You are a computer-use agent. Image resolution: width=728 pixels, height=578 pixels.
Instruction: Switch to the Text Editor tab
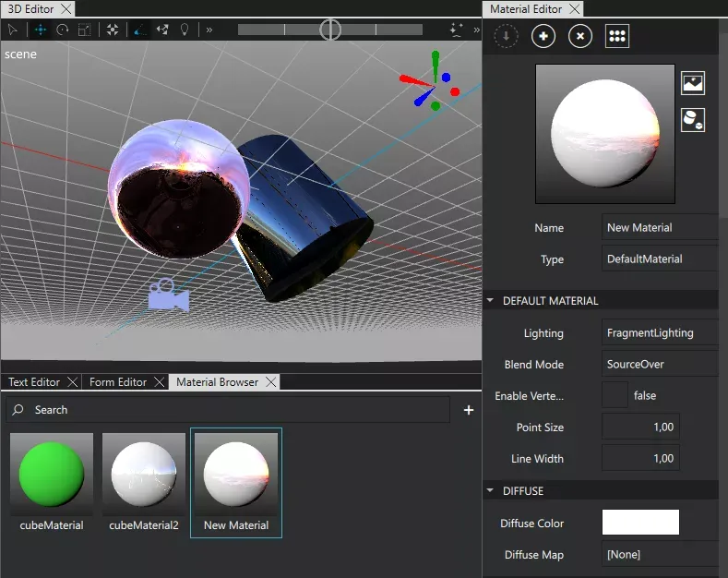click(34, 382)
